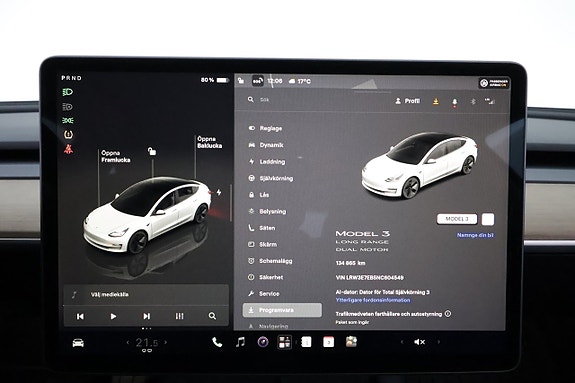
Task: Tap the yellow software download icon
Action: 436,101
